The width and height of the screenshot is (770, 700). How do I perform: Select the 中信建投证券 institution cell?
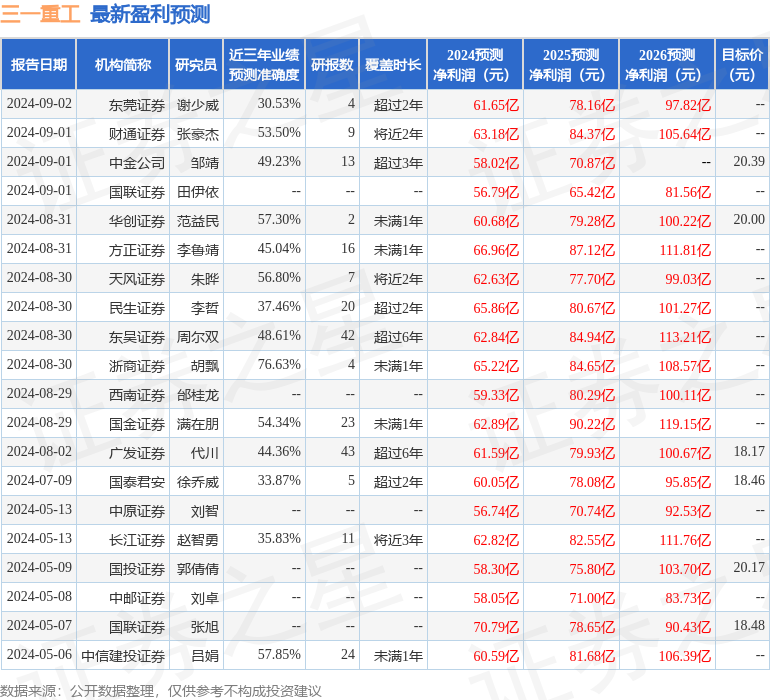[123, 656]
